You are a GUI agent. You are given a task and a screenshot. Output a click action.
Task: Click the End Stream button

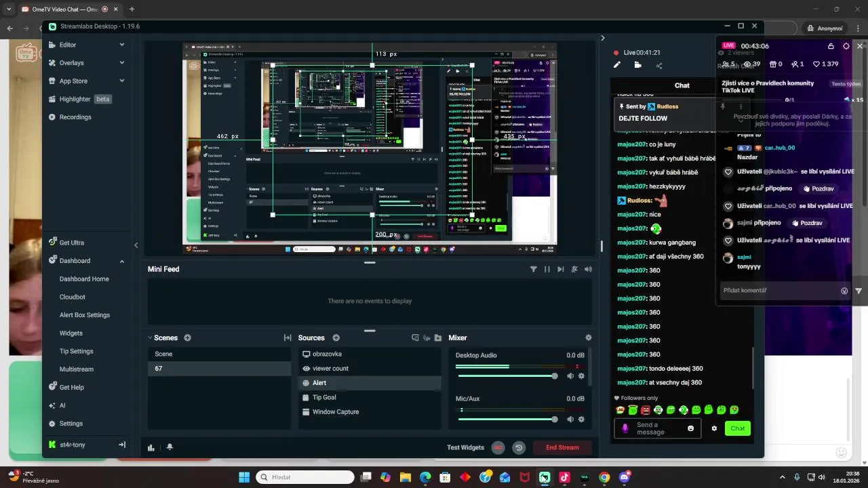click(x=562, y=447)
